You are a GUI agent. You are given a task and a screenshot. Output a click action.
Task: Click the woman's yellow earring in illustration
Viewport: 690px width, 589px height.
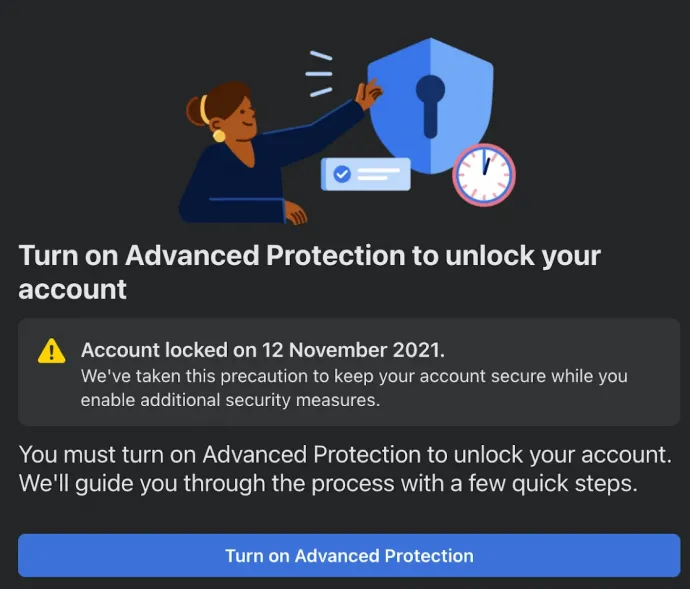(219, 135)
